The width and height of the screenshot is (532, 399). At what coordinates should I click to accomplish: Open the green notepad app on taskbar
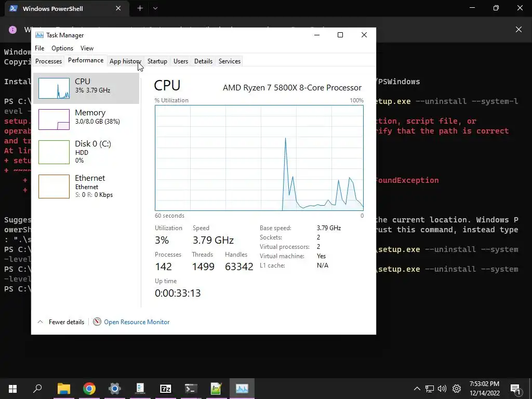(x=216, y=389)
